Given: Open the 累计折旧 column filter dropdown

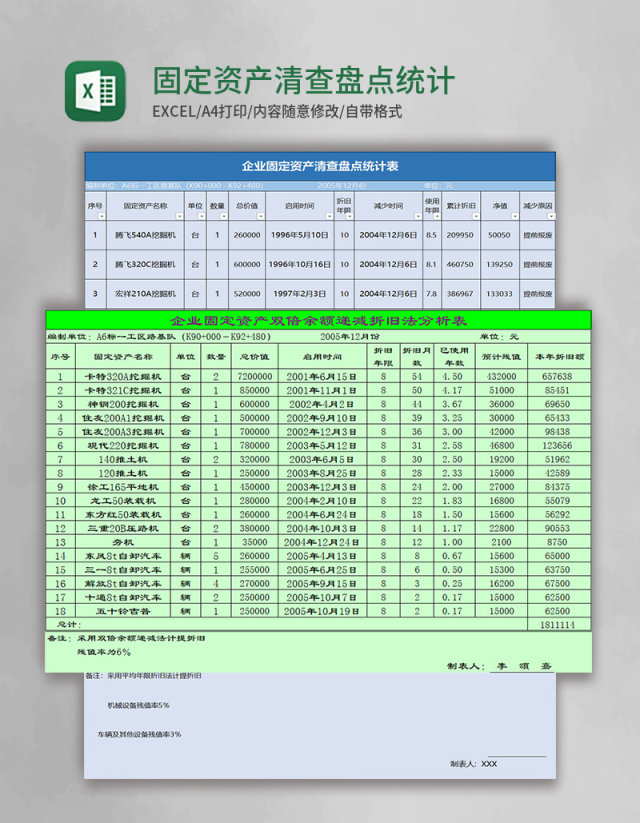Looking at the screenshot, I should tap(476, 216).
